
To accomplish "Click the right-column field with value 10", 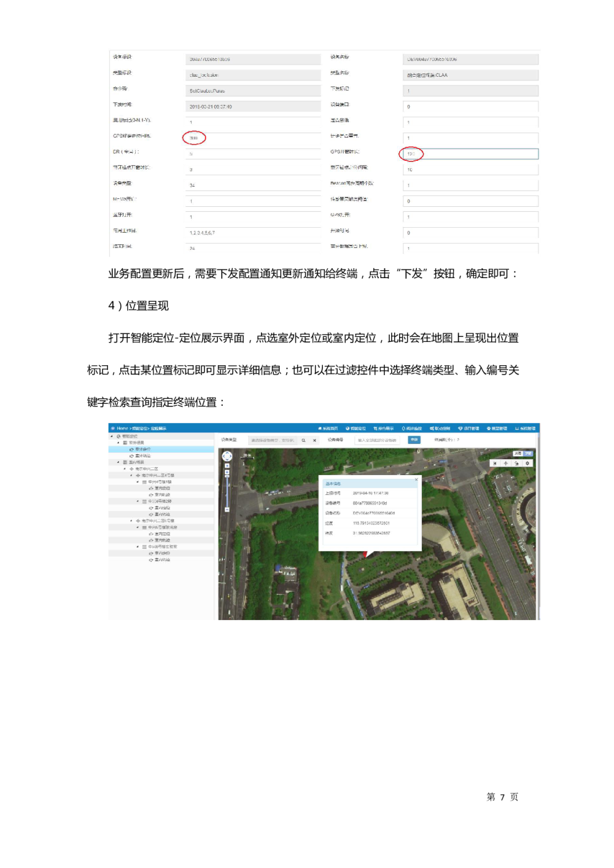I will [x=470, y=169].
